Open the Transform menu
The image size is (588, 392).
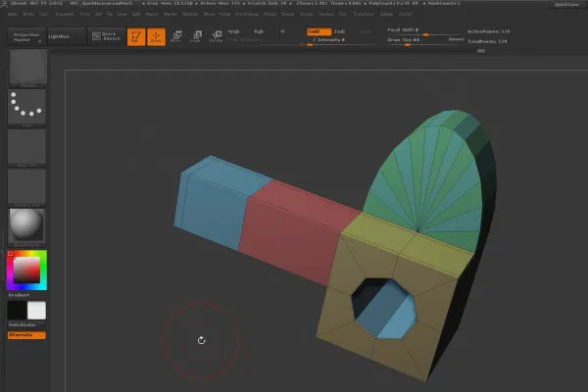(364, 15)
